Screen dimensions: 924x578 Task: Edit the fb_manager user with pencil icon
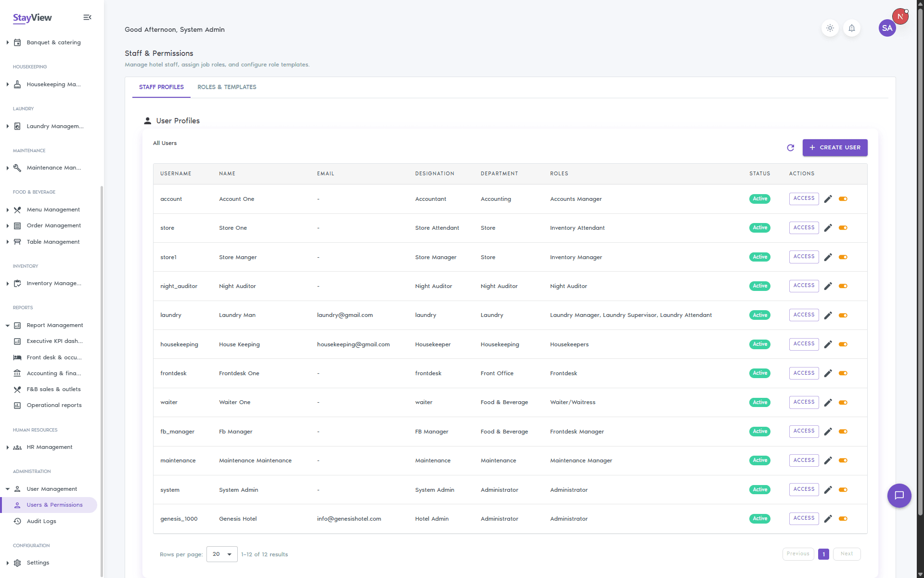tap(828, 432)
